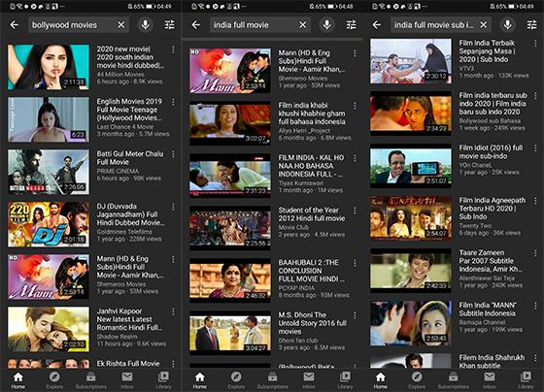Open more options for 'Student of the Year' video

pyautogui.click(x=355, y=211)
